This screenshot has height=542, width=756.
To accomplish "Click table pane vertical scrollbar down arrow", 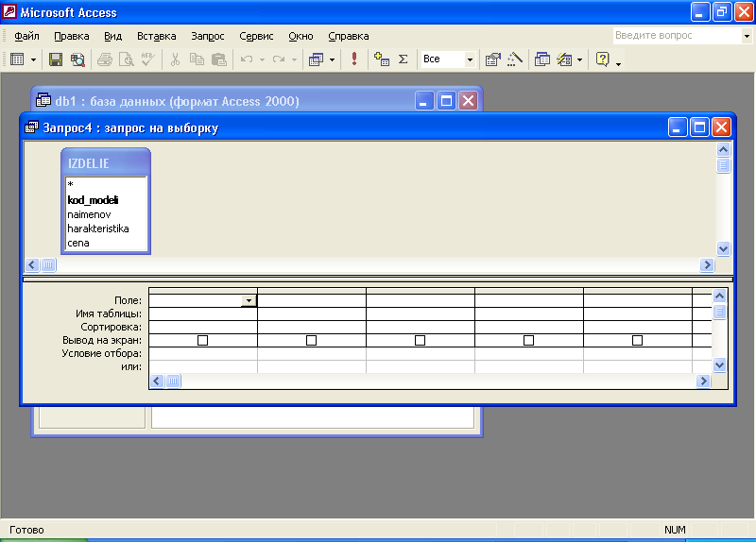I will point(723,249).
